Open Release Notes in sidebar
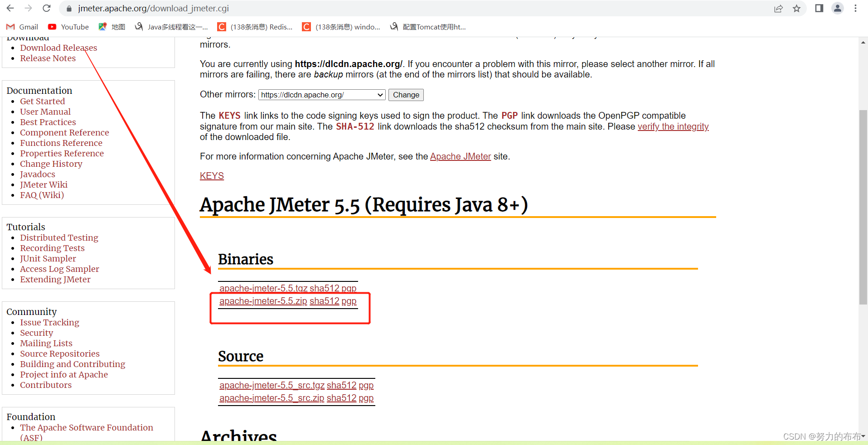 coord(48,58)
